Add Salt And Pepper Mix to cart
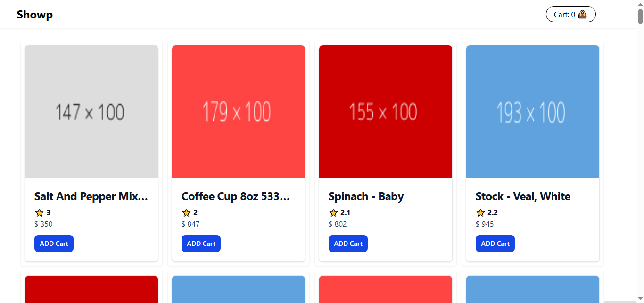 click(x=54, y=244)
